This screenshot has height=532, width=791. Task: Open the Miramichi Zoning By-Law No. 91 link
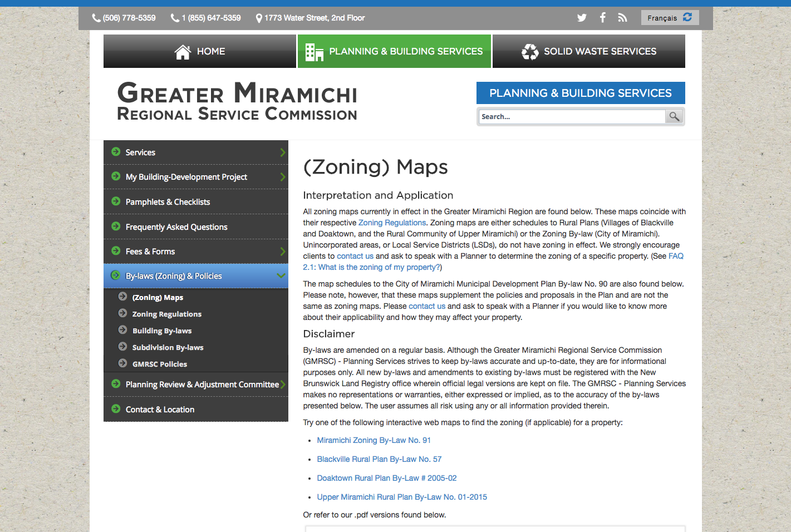click(x=374, y=440)
